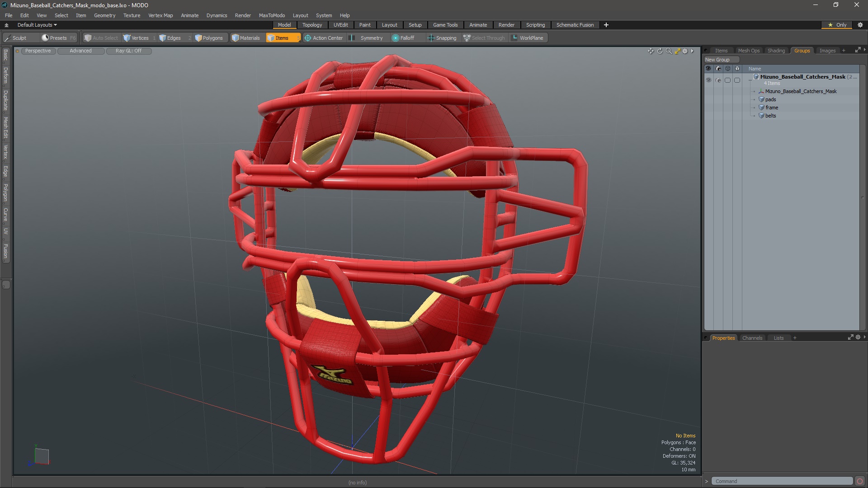Toggle render camera icon for Mizuno group
Viewport: 868px width, 488px height.
[718, 80]
